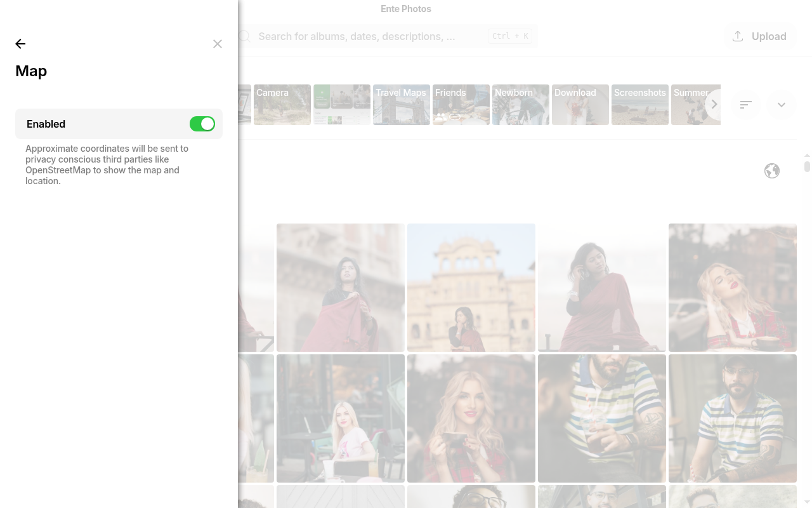The image size is (812, 508).
Task: Click the Ctrl + K shortcut hint
Action: [510, 36]
